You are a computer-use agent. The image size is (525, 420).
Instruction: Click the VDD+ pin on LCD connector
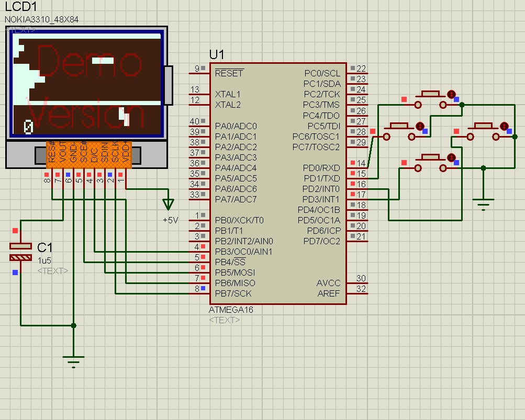126,152
